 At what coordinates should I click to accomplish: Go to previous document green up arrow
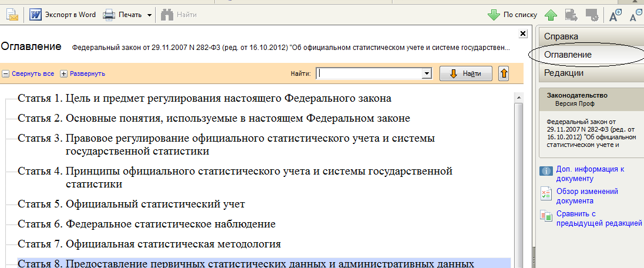[551, 15]
